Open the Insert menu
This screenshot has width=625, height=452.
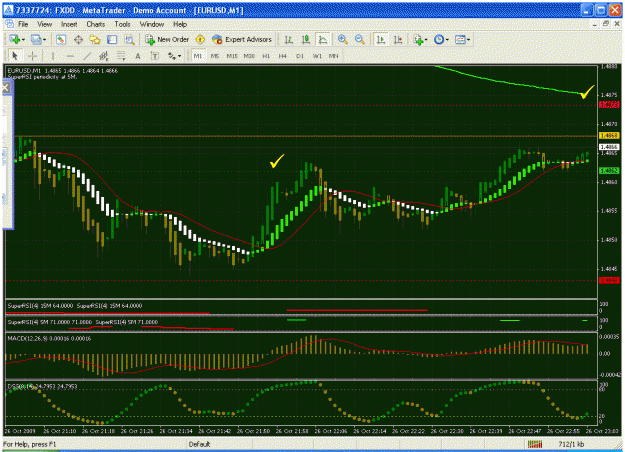click(69, 24)
